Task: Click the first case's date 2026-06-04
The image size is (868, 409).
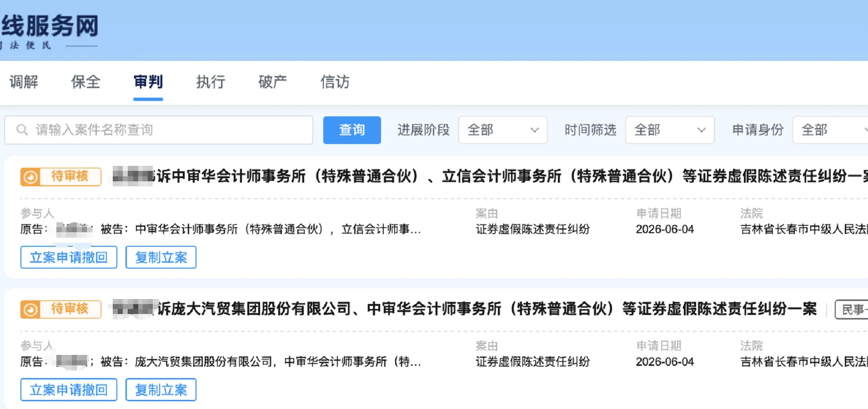Action: pos(665,229)
